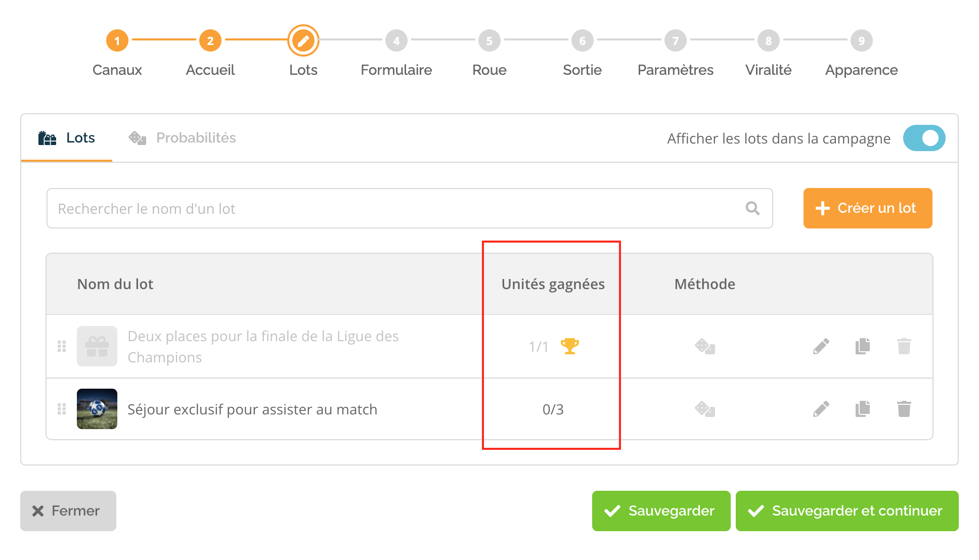Screen dimensions: 979x560
Task: Duplicate the Séjour exclusif lot
Action: (863, 409)
